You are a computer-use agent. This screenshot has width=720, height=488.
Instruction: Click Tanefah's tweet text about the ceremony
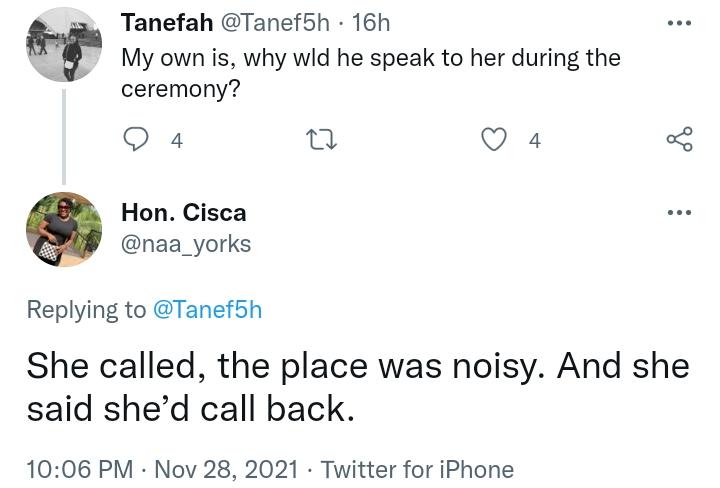[370, 72]
